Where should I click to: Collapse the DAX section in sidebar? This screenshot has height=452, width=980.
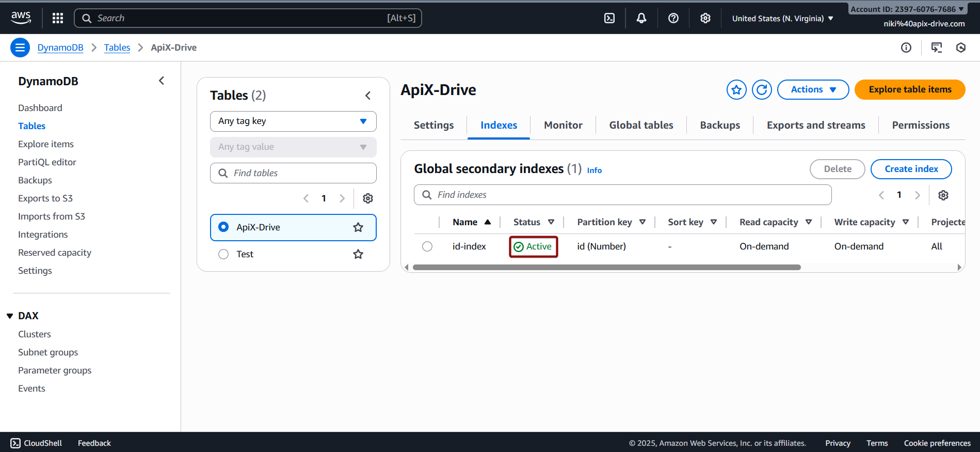[x=10, y=316]
